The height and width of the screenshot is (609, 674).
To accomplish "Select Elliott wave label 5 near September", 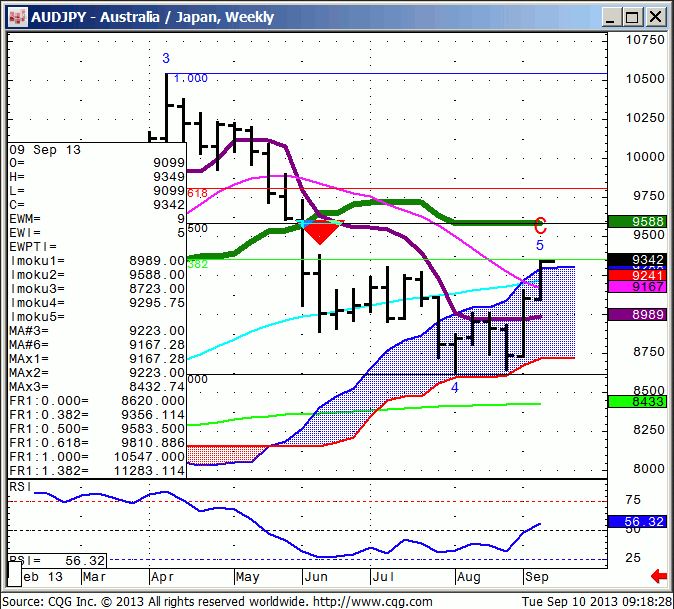I will [x=540, y=245].
